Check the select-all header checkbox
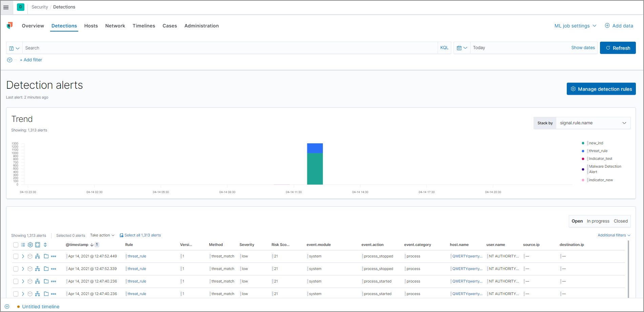 pos(16,245)
